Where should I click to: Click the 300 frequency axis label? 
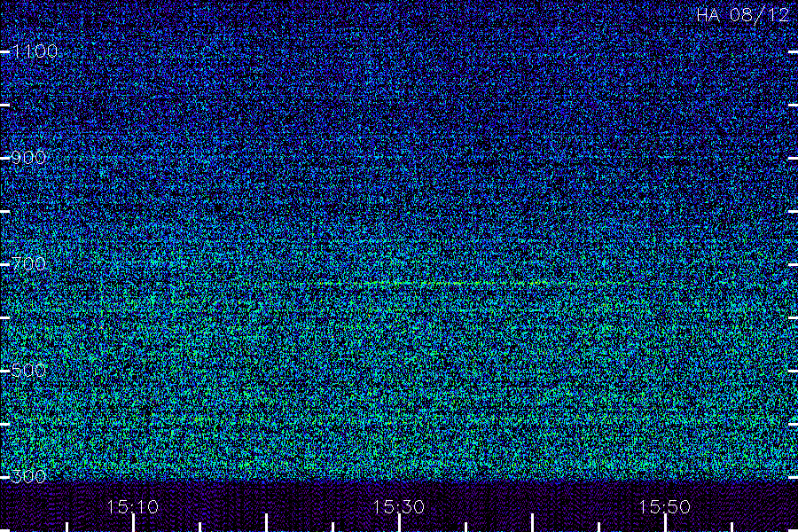pos(28,477)
